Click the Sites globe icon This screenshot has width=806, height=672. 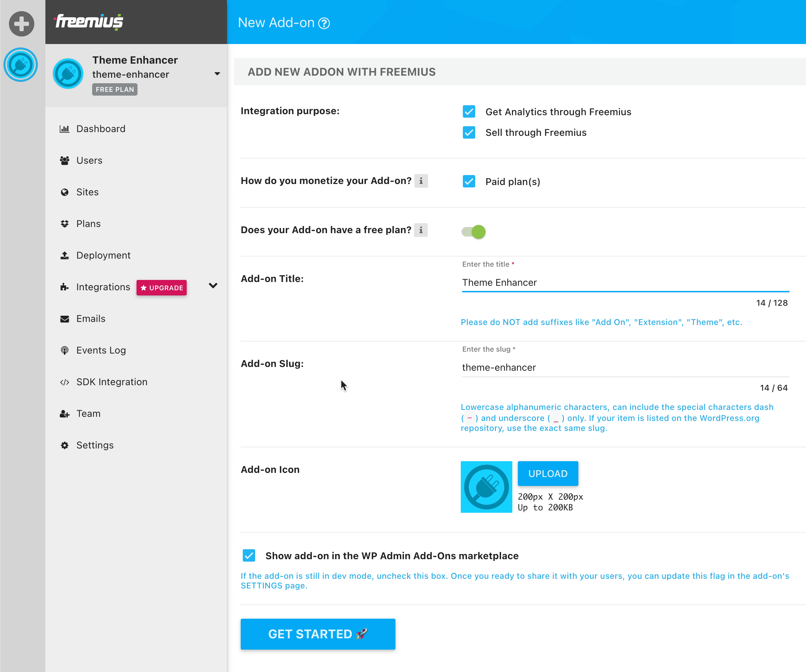coord(65,192)
